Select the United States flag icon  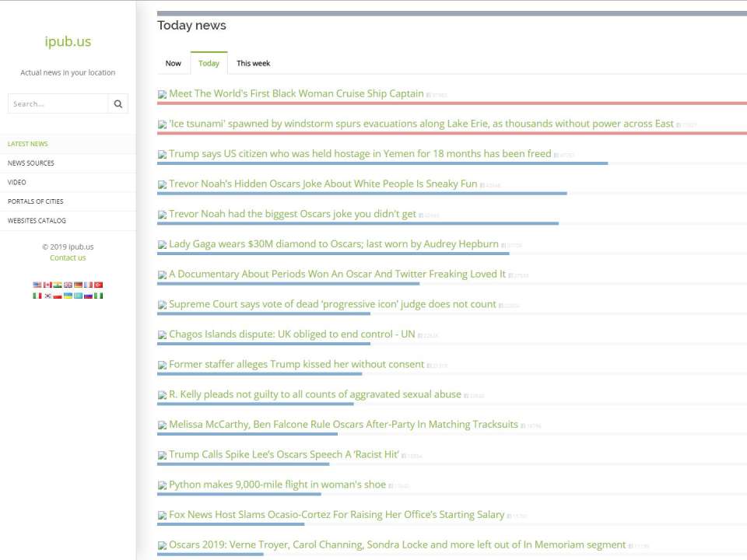pyautogui.click(x=37, y=285)
